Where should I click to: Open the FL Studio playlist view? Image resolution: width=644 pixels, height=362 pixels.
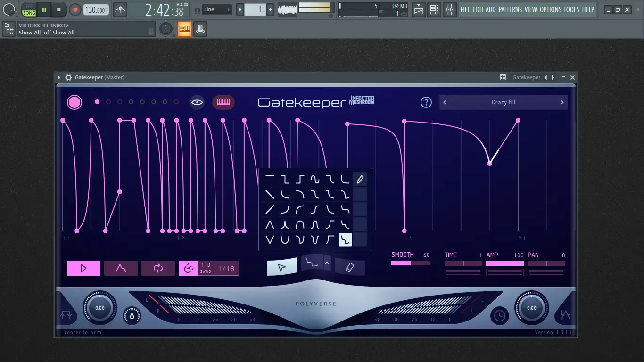pos(418,9)
